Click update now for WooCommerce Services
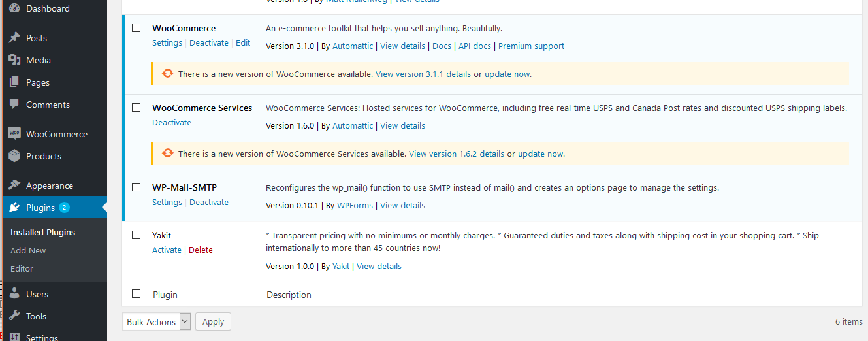 click(x=540, y=154)
